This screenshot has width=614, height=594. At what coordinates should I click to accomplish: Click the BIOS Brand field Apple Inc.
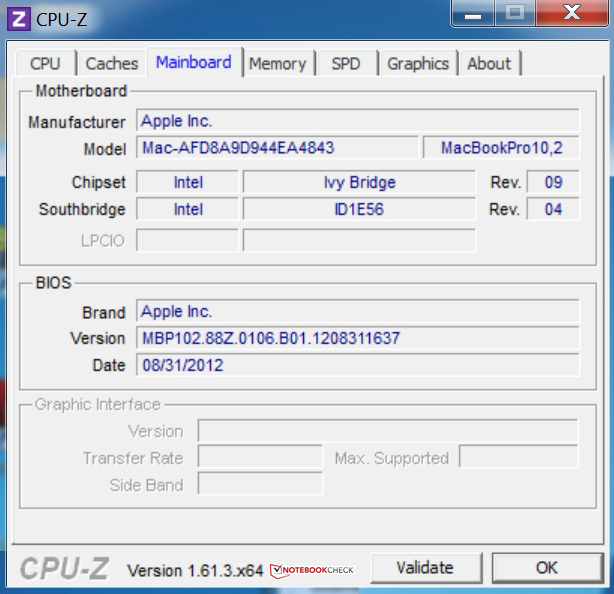tap(358, 311)
